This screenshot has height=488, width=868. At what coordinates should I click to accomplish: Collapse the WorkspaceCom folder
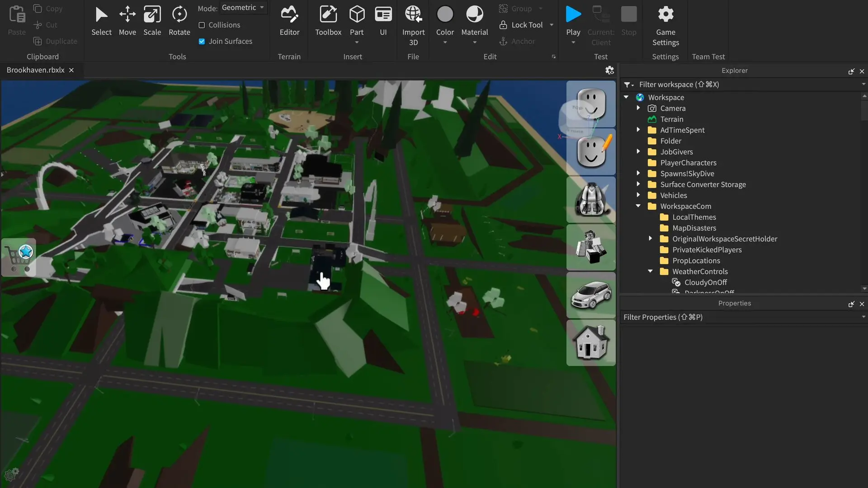[x=638, y=206]
